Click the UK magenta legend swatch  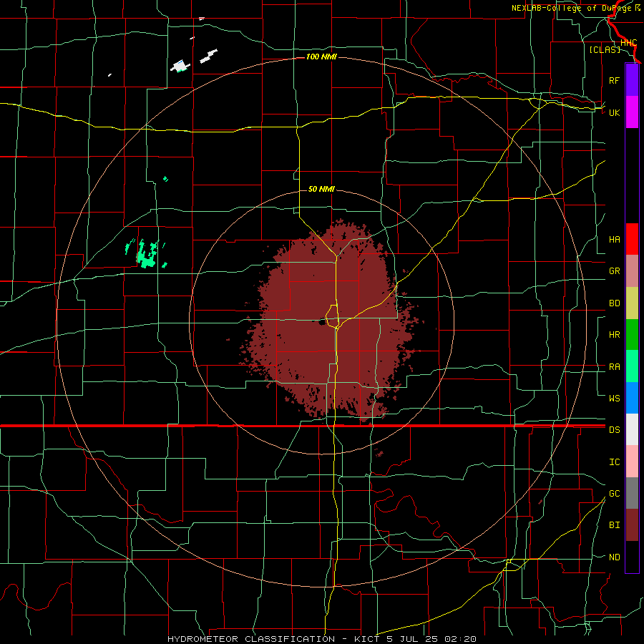click(x=632, y=112)
